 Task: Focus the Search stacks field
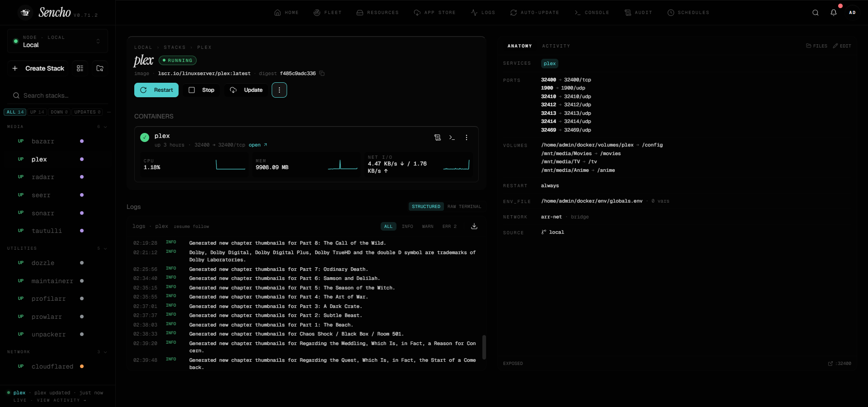(x=58, y=95)
